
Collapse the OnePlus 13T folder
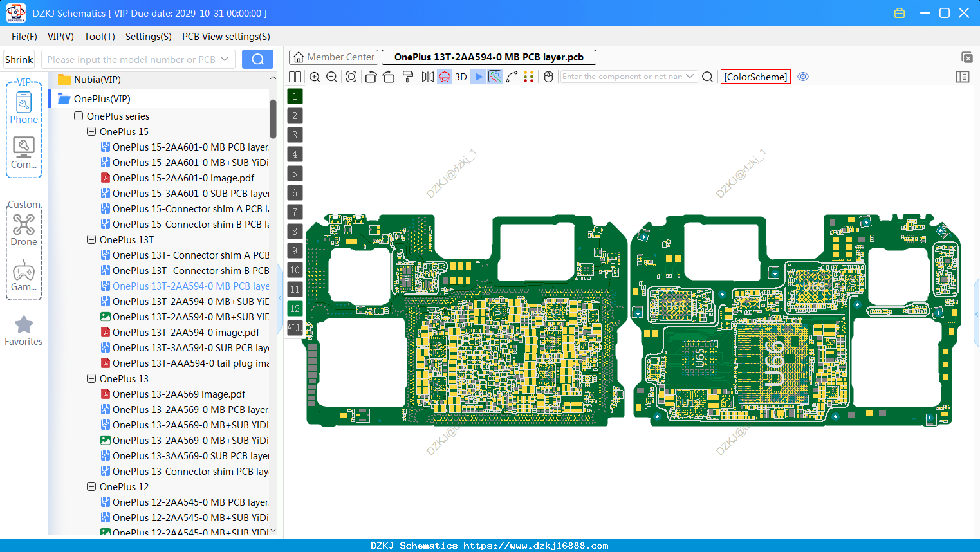click(91, 240)
